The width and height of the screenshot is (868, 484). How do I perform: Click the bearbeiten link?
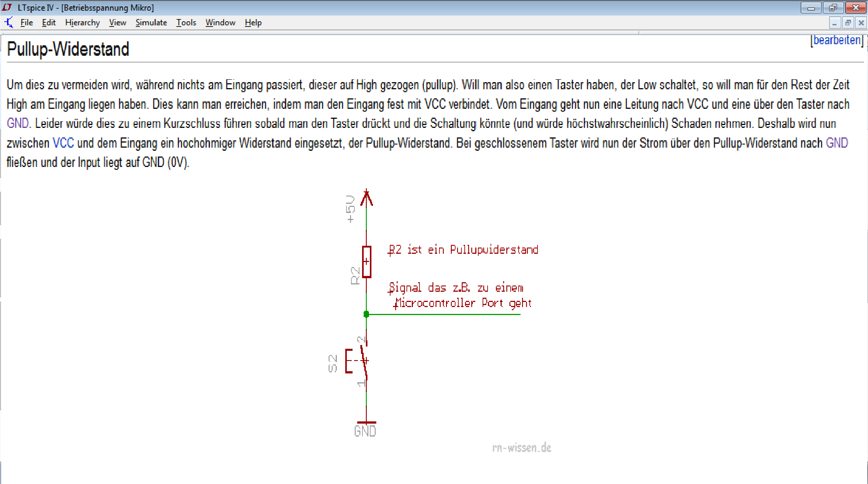click(x=837, y=40)
